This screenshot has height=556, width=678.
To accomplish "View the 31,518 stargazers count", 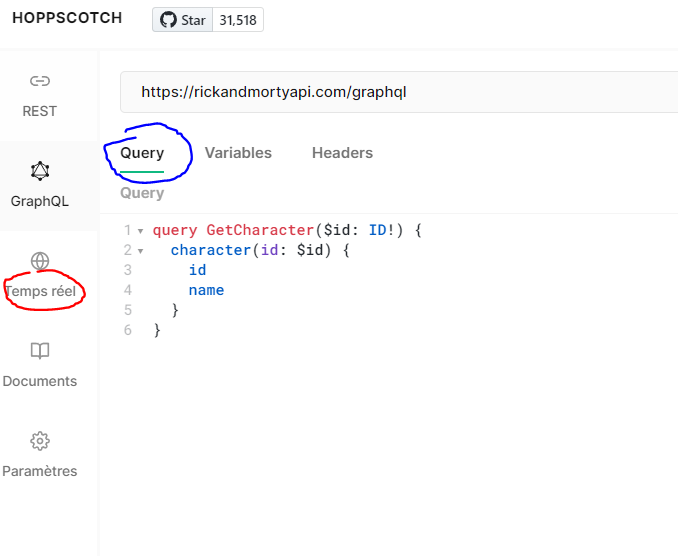I will (x=238, y=20).
